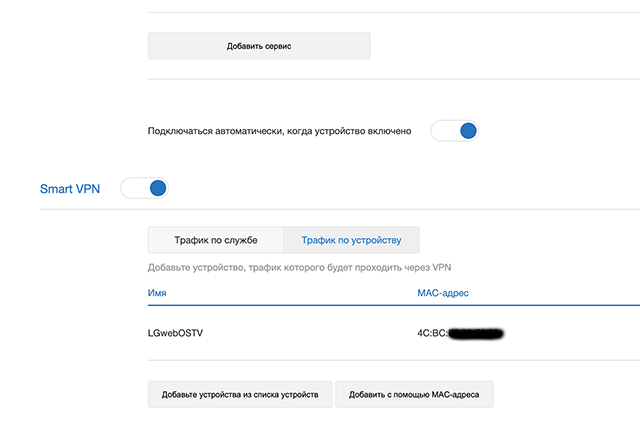Click the word "VPN" ending the hint text
This screenshot has width=640, height=430.
(441, 268)
